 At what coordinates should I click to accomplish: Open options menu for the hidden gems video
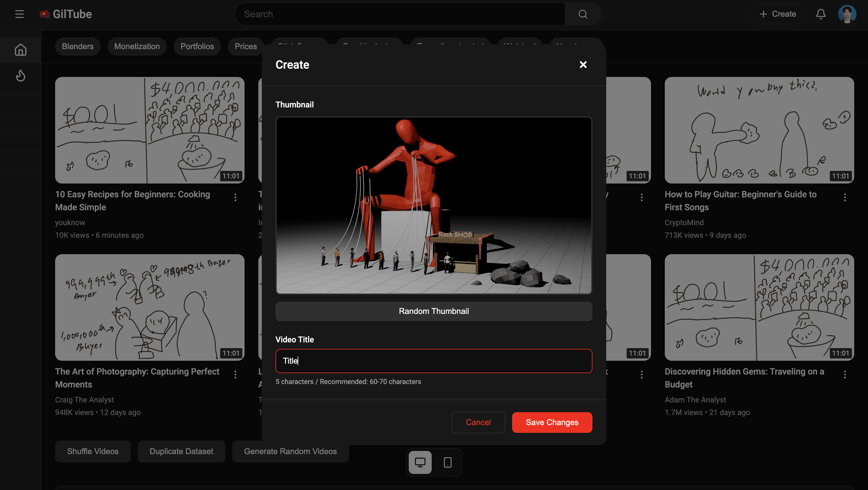[x=845, y=375]
